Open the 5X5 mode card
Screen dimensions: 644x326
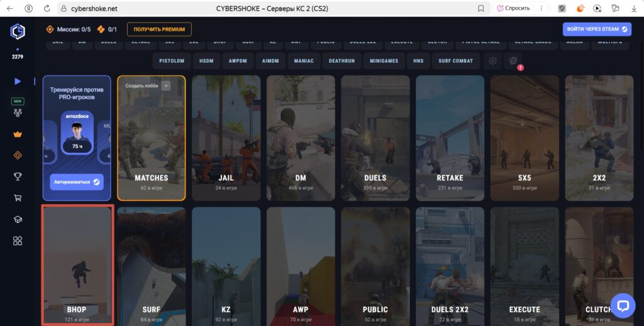point(525,138)
